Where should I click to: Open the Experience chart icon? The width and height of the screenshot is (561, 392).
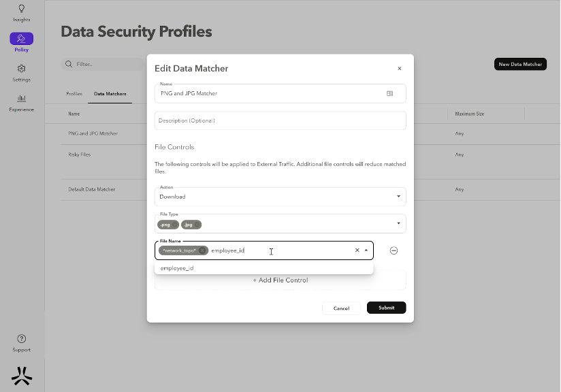coord(22,98)
